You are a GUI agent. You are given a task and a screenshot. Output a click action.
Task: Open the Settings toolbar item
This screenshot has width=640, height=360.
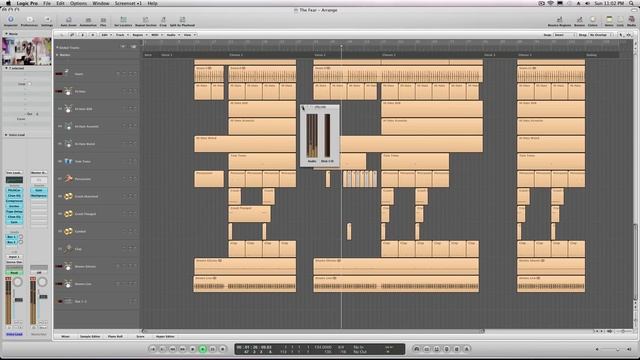pyautogui.click(x=47, y=20)
